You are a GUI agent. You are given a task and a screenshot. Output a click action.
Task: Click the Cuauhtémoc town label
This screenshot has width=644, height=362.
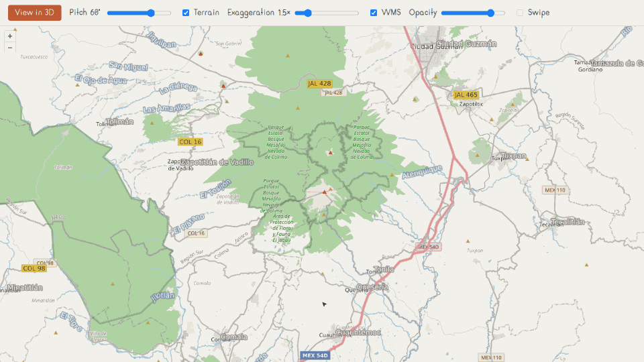pos(358,333)
